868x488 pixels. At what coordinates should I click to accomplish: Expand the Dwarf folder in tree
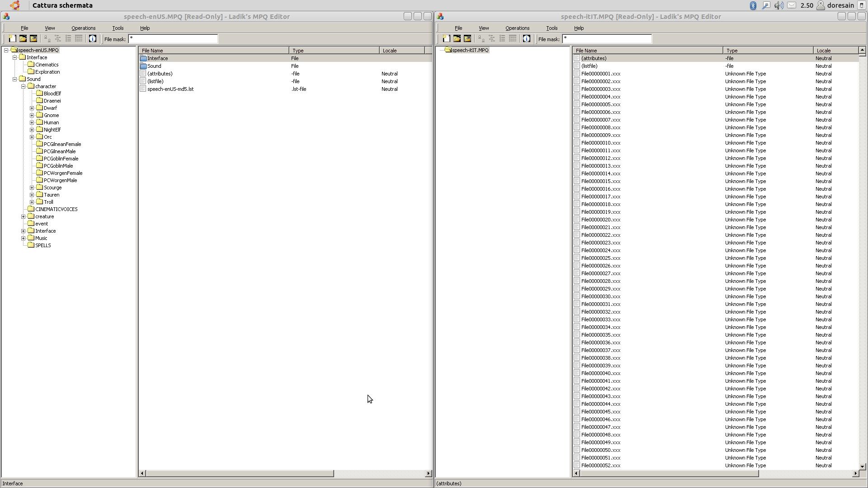(x=32, y=108)
